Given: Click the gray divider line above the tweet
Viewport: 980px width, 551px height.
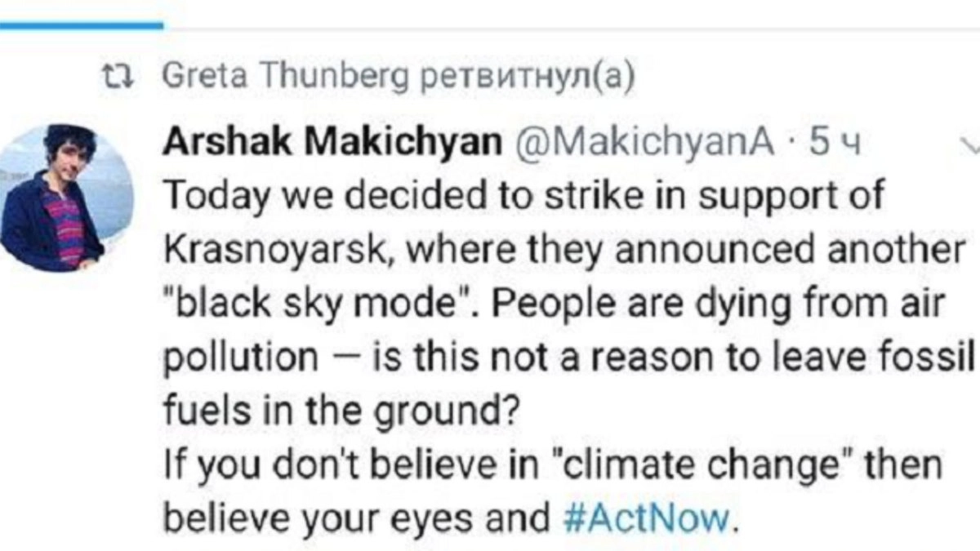Looking at the screenshot, I should coord(572,30).
